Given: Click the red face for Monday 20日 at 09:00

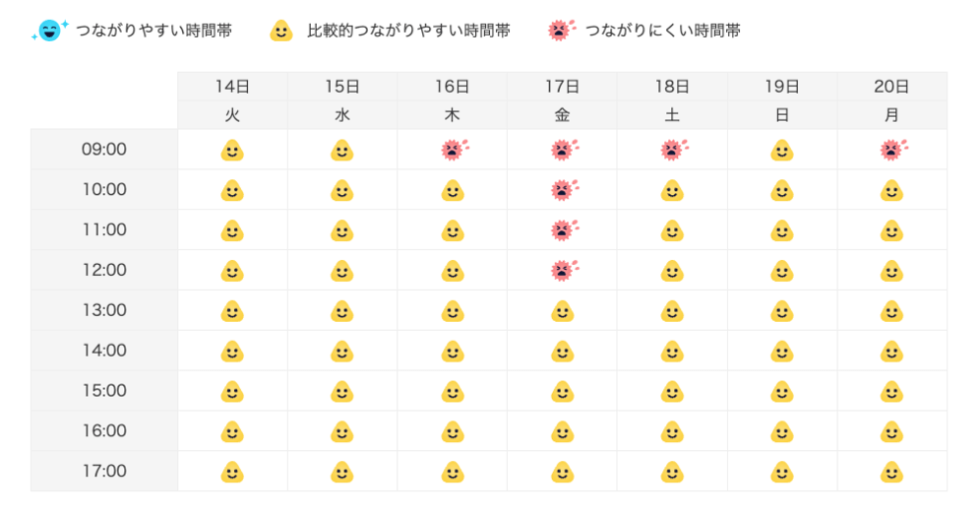Looking at the screenshot, I should pos(891,151).
